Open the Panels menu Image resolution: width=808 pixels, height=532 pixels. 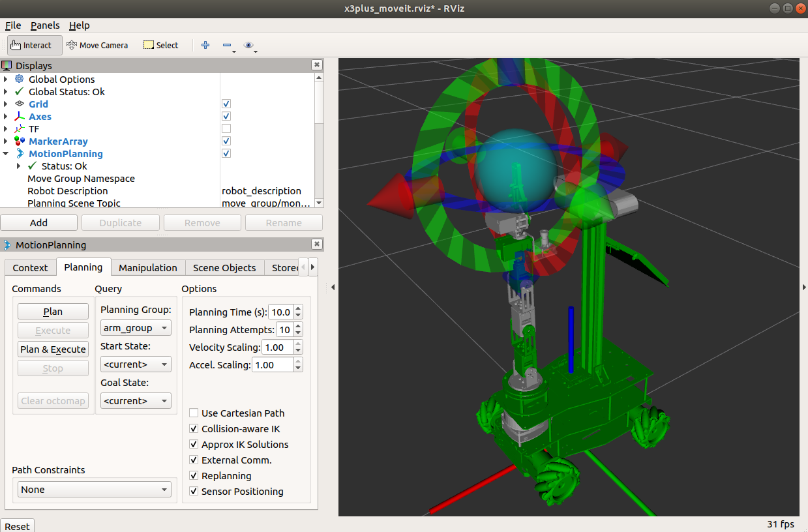(45, 25)
